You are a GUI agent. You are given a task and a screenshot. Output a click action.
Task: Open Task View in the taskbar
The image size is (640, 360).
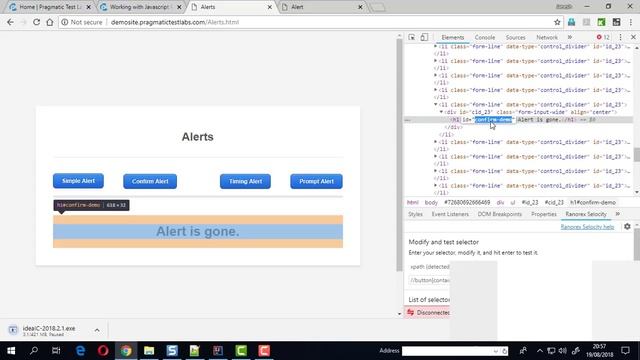tap(56, 351)
